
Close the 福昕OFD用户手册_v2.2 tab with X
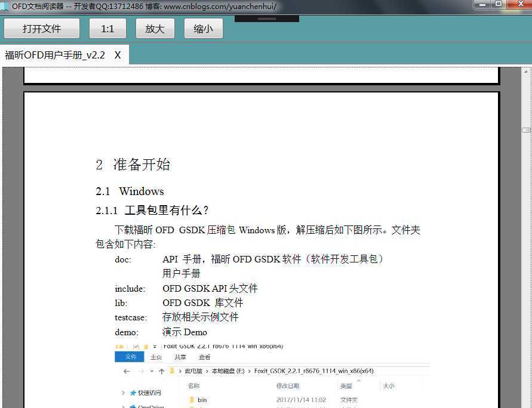click(118, 55)
